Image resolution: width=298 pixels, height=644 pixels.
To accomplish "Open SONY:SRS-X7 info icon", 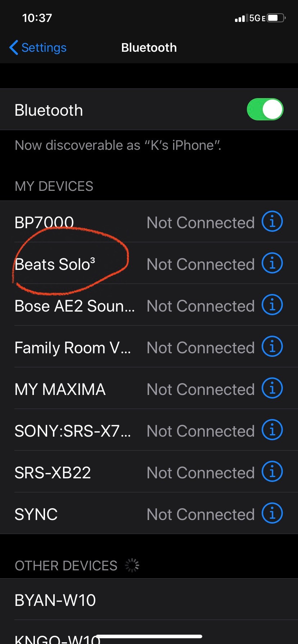I will (272, 430).
